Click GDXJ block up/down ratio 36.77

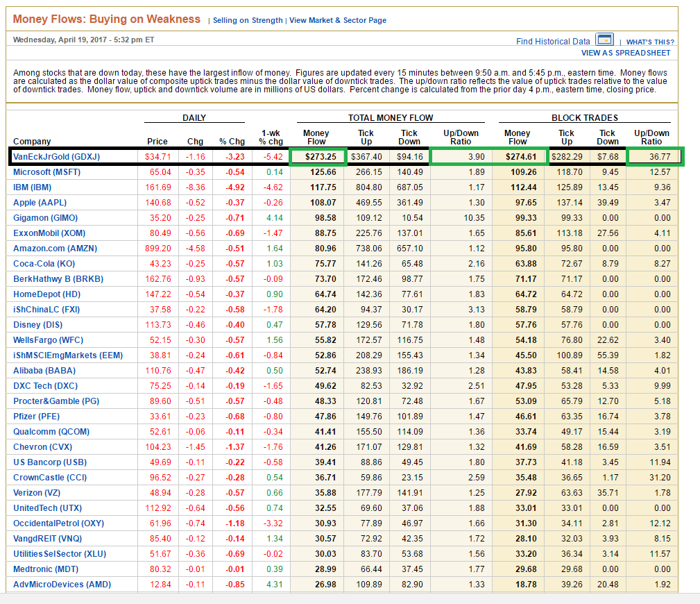point(660,157)
